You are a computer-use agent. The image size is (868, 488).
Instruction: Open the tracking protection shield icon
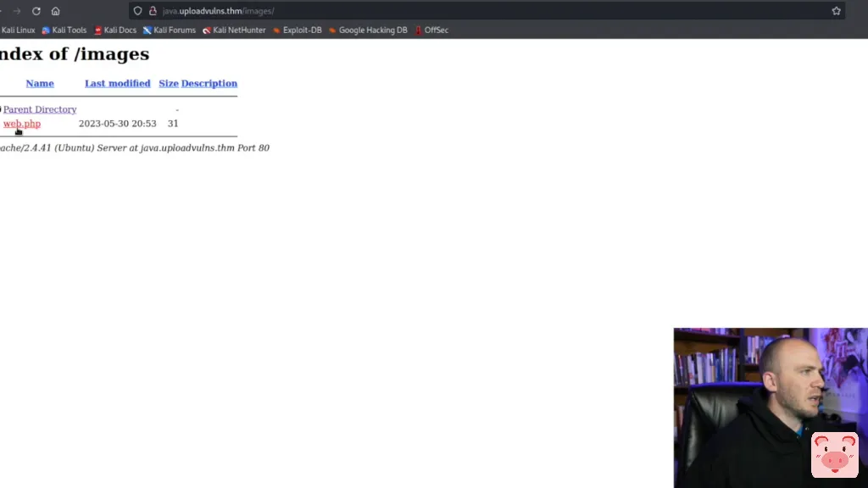[x=138, y=11]
